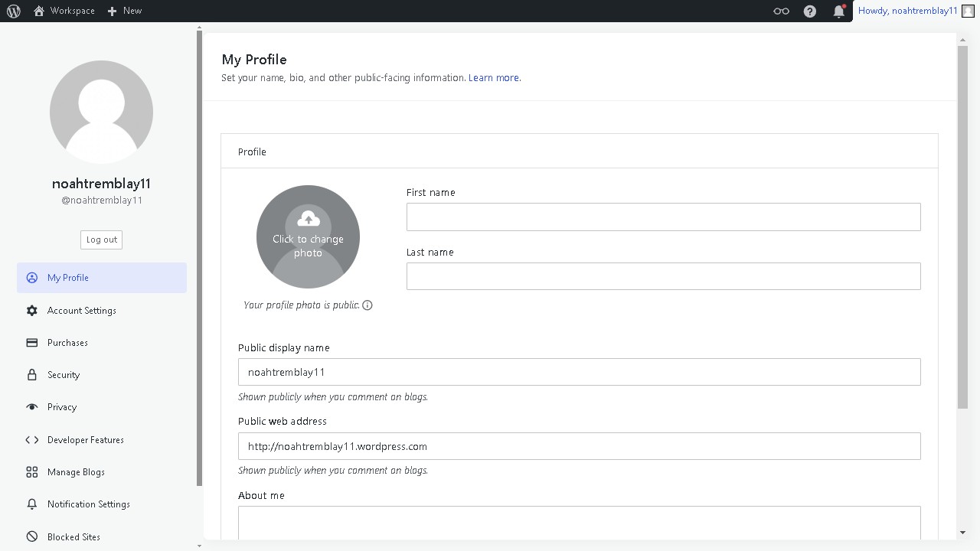Open the Reader glasses icon
Viewport: 980px width, 551px height.
tap(781, 11)
